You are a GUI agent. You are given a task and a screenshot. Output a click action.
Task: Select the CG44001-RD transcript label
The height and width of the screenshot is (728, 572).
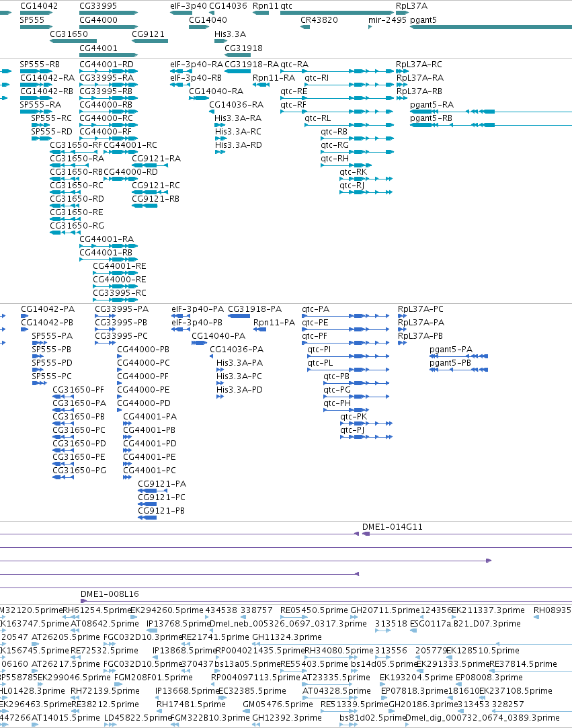(106, 65)
